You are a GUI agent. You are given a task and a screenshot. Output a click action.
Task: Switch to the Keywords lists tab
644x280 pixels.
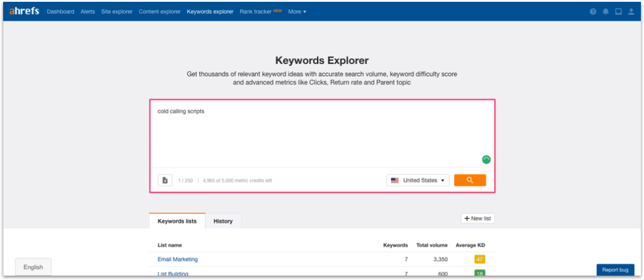177,221
